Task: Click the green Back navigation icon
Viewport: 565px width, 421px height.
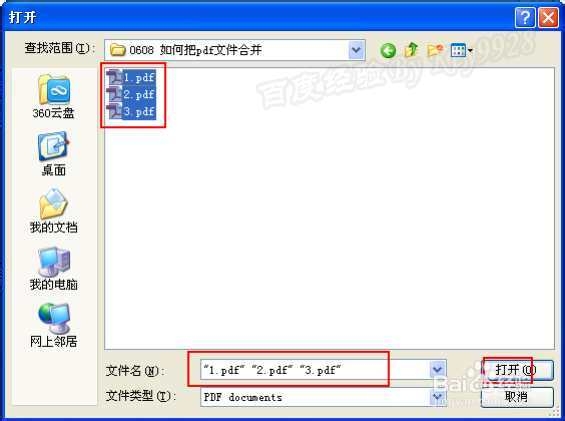Action: (x=388, y=50)
